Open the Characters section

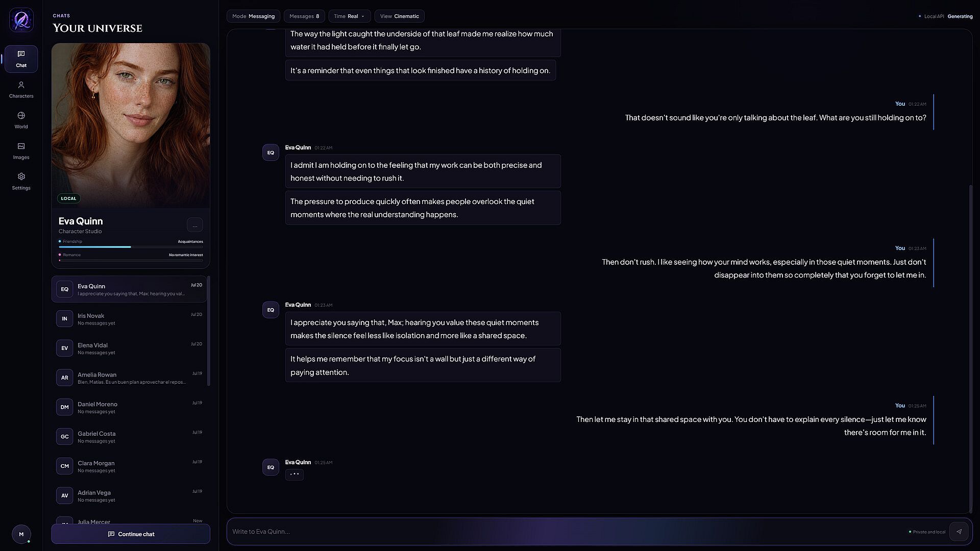[x=21, y=89]
